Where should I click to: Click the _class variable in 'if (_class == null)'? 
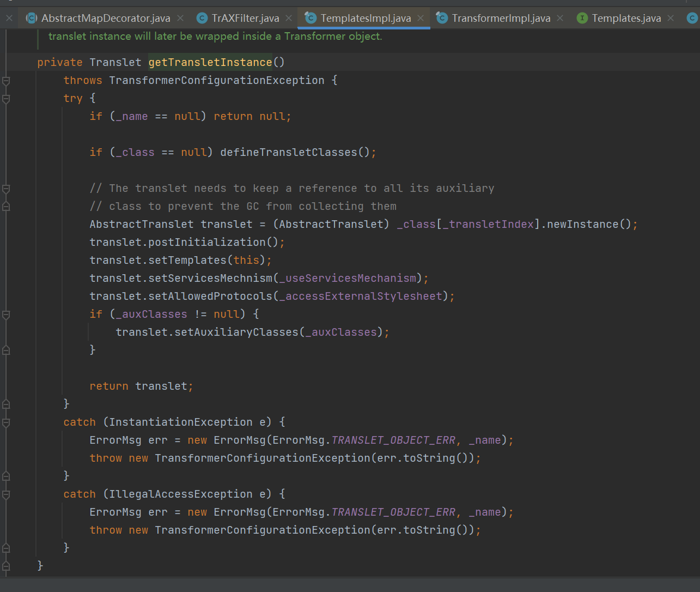point(135,152)
